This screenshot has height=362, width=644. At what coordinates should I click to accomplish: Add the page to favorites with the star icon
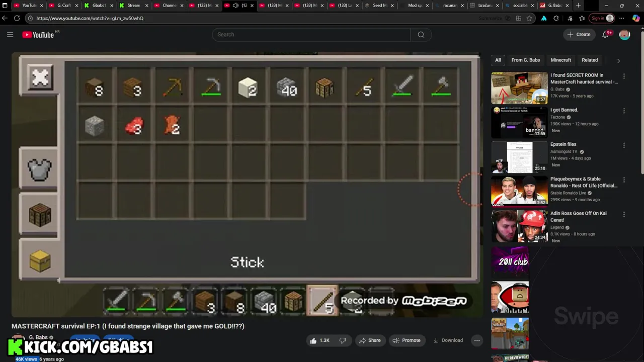click(529, 18)
